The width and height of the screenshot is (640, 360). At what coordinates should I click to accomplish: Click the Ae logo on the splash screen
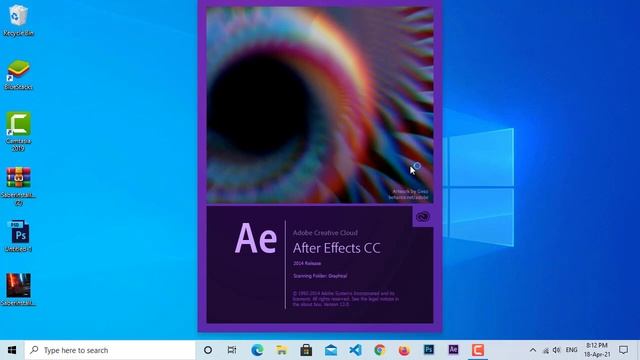tap(256, 238)
